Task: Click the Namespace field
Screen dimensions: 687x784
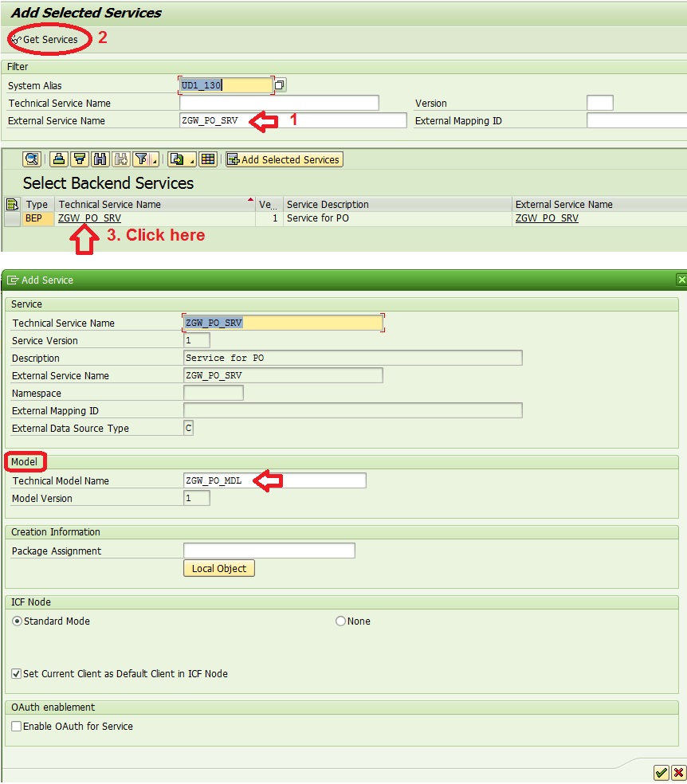Action: 214,393
